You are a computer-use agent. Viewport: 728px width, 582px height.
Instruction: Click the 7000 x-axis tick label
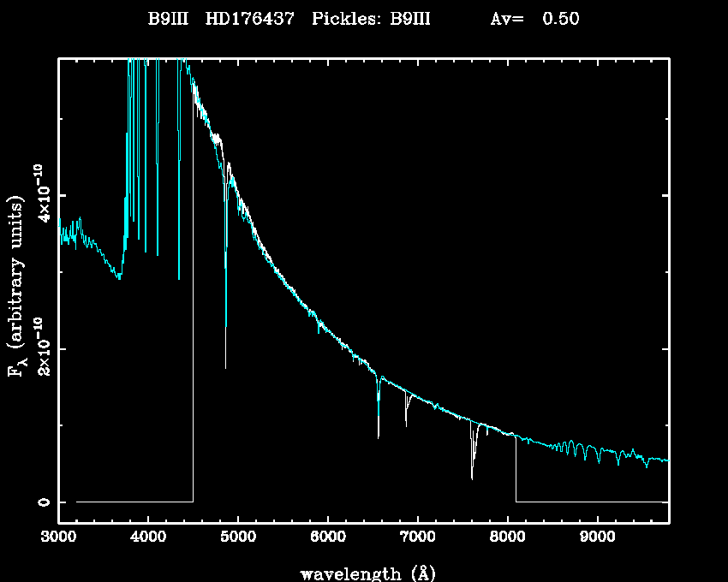coord(417,537)
